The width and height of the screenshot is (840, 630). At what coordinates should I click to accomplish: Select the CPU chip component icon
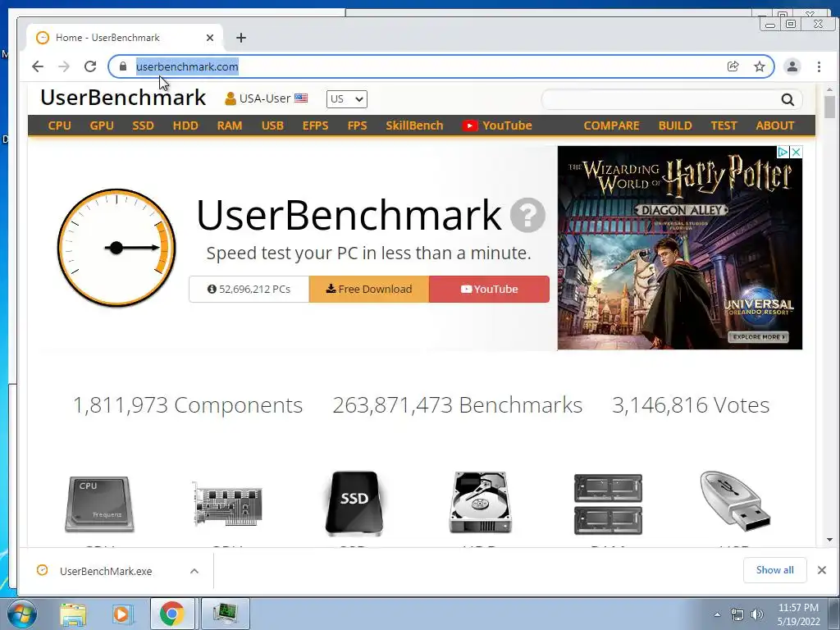[x=99, y=504]
